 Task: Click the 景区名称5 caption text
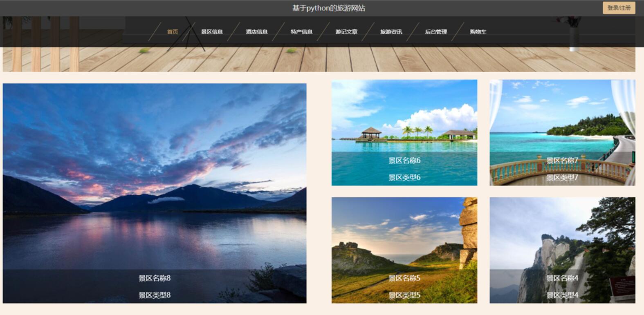coord(404,278)
